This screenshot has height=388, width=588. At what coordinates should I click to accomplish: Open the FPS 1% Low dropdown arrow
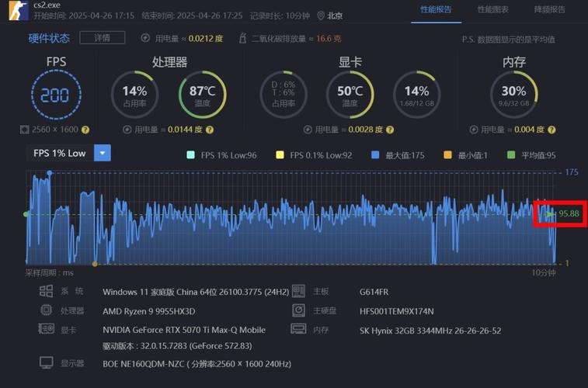(103, 153)
